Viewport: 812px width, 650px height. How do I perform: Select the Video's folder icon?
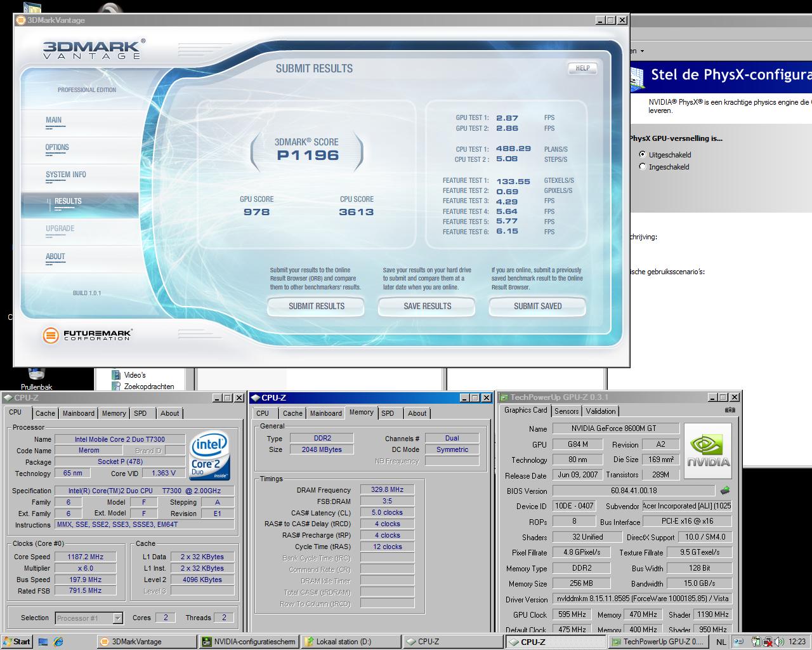(x=116, y=375)
